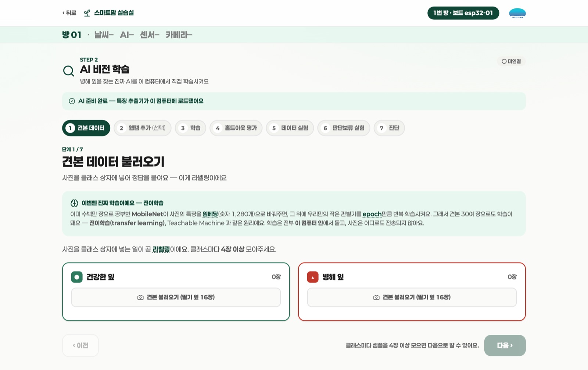Load diseased leaf samples in 병해 잎 box

tap(412, 297)
